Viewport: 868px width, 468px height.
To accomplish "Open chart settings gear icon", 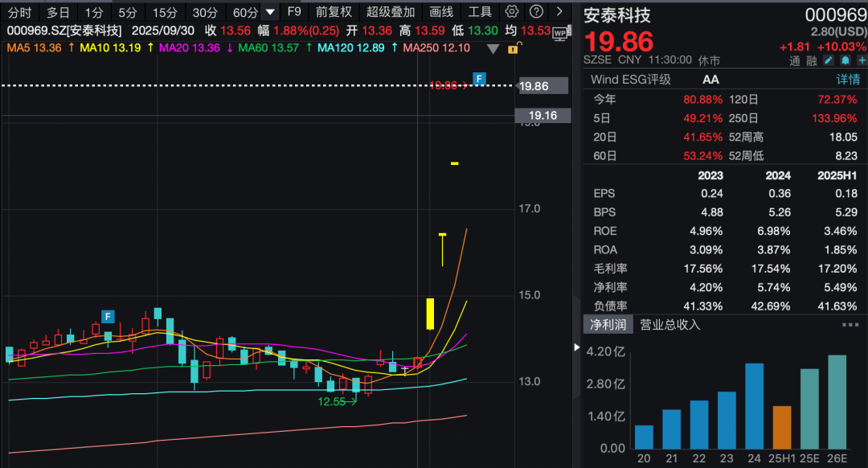I will pyautogui.click(x=512, y=12).
